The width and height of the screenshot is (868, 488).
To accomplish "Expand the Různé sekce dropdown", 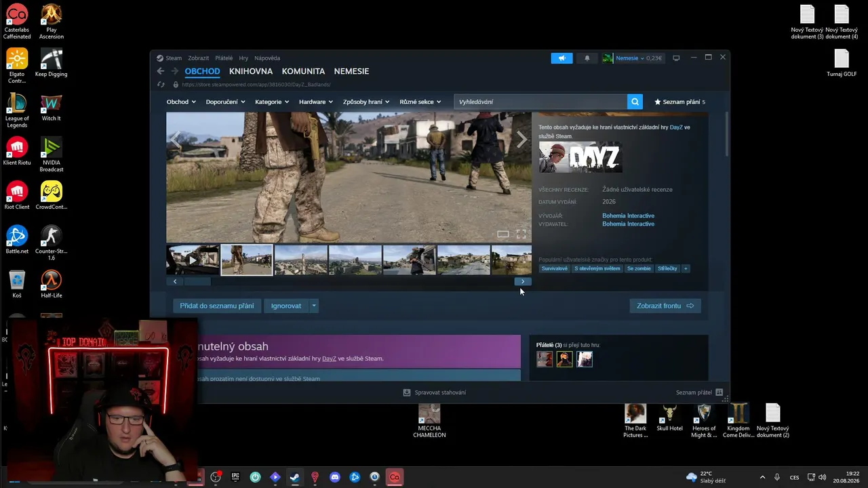I will click(x=420, y=102).
